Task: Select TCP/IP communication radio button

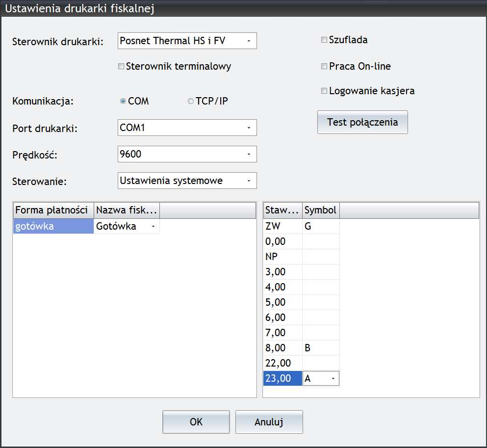Action: [191, 101]
